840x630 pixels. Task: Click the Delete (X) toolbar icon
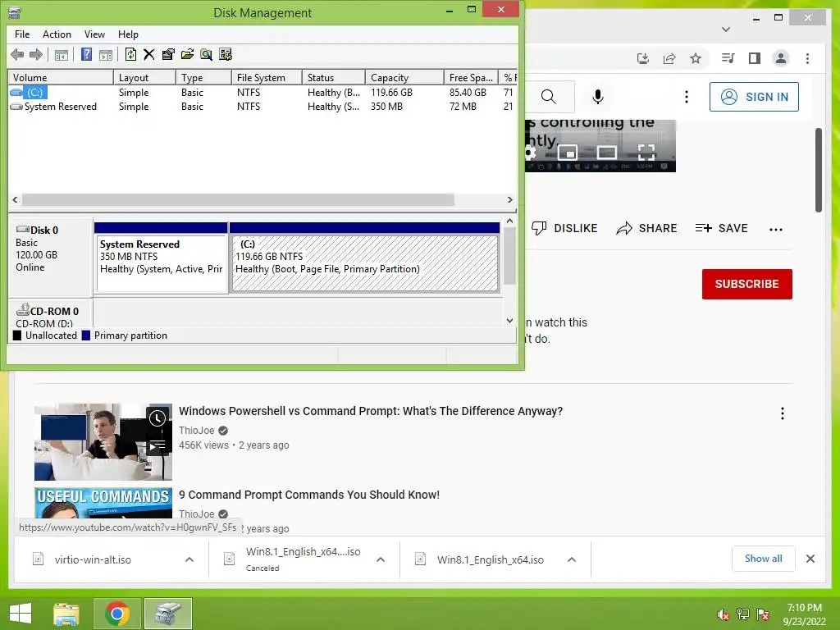click(149, 54)
